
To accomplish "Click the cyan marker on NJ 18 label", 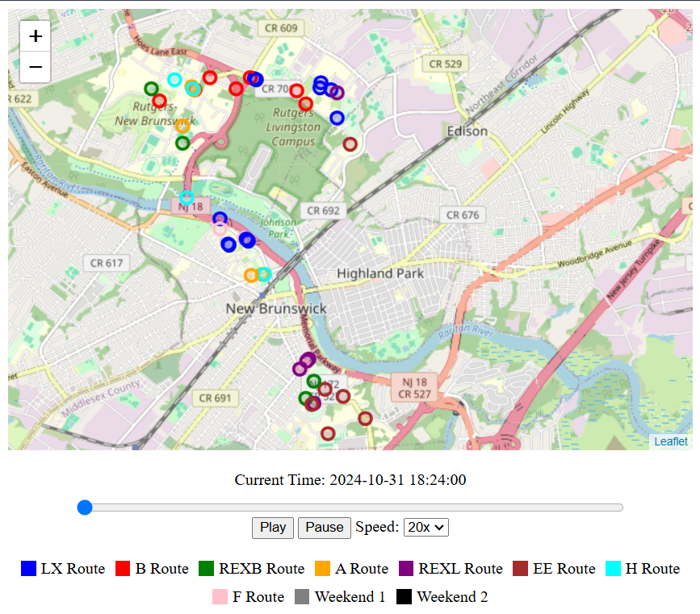I will [x=187, y=197].
